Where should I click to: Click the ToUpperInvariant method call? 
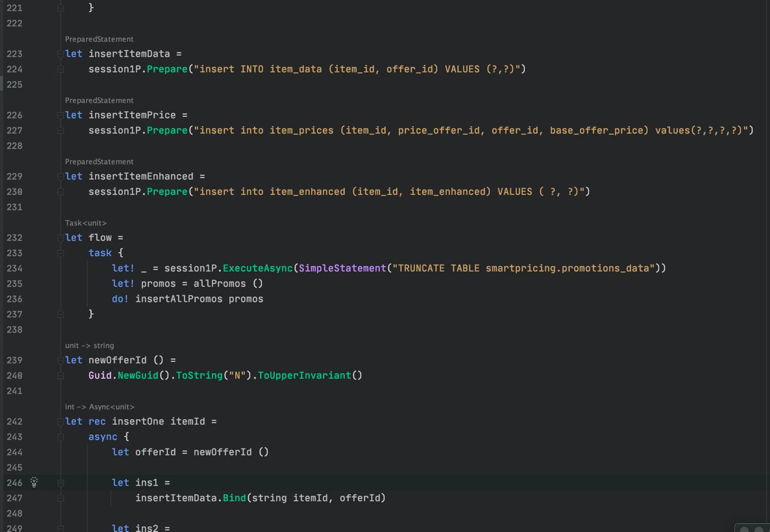pyautogui.click(x=304, y=376)
